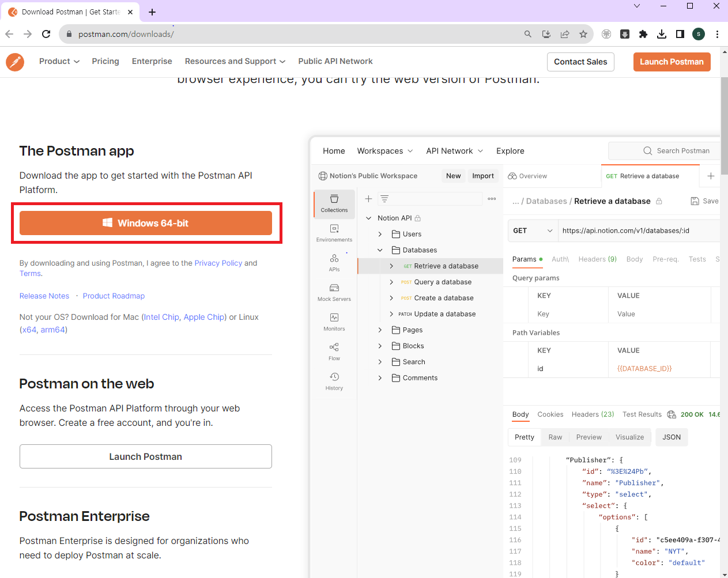Expand the Search folder
728x578 pixels.
pos(380,362)
